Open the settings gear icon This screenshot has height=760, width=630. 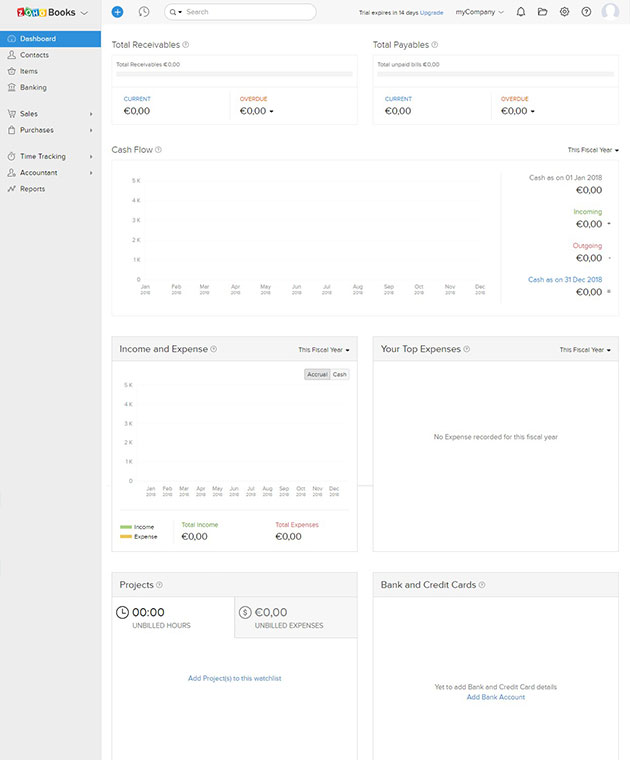tap(565, 12)
